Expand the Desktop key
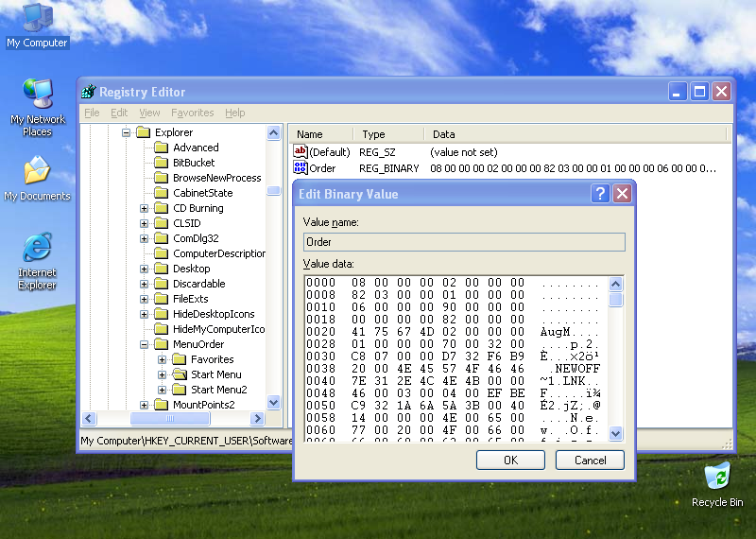The image size is (756, 539). point(144,269)
